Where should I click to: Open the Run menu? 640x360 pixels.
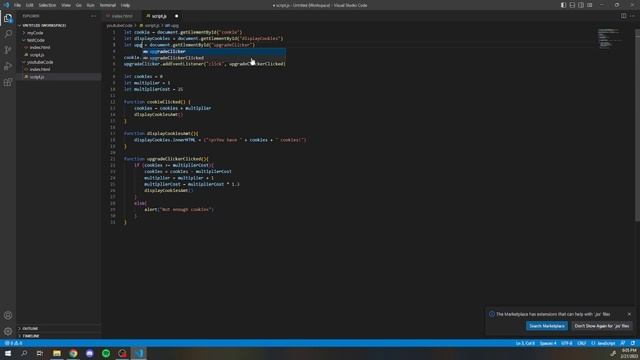pyautogui.click(x=91, y=5)
